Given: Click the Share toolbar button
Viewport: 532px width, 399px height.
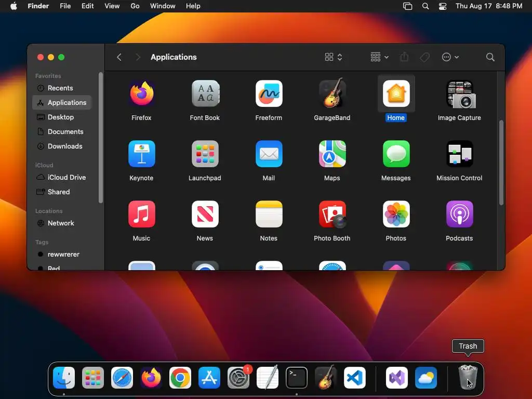Looking at the screenshot, I should point(404,57).
